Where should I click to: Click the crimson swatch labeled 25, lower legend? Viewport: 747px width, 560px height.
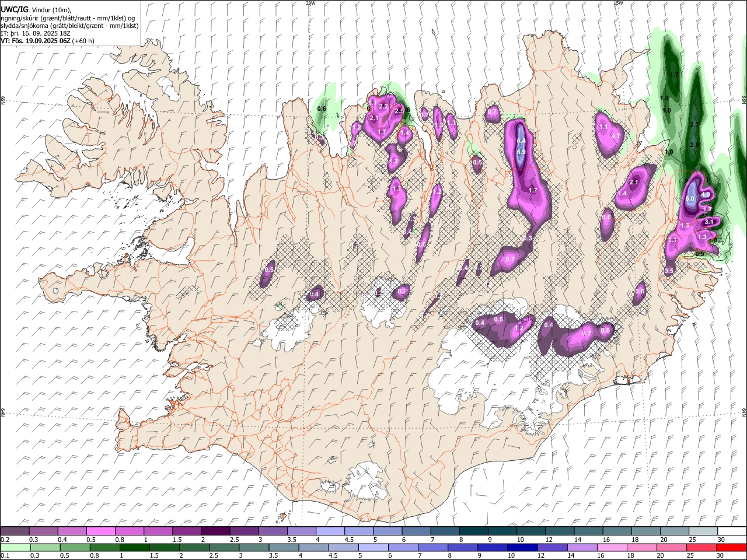(701, 547)
